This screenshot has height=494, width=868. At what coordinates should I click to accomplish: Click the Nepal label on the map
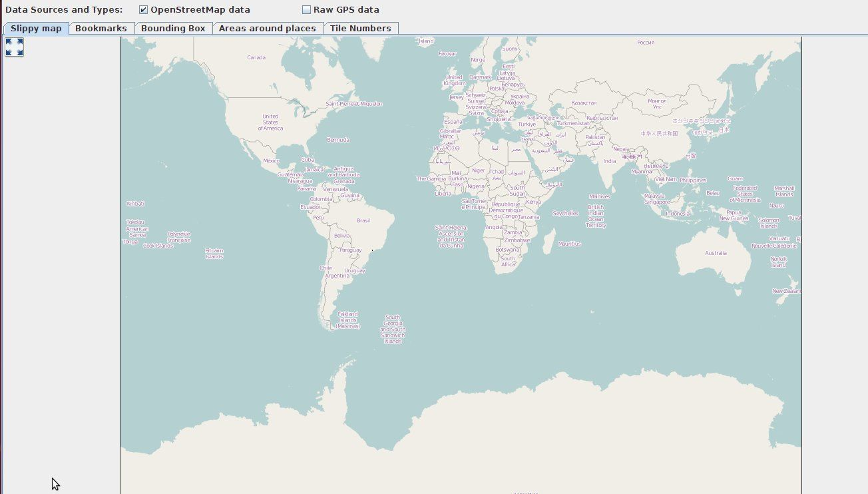click(620, 150)
